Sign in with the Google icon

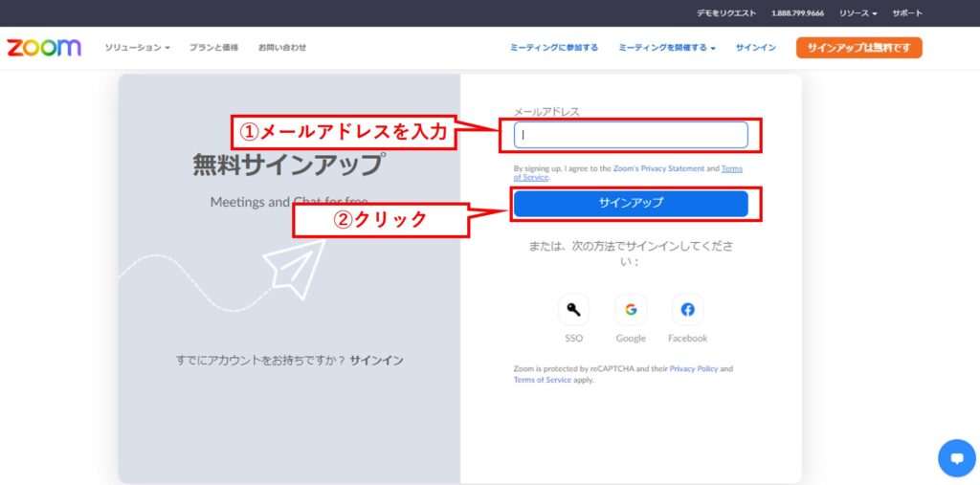pos(631,309)
